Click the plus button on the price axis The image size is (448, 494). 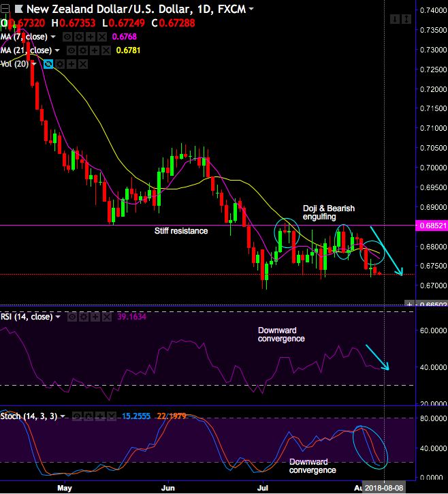[409, 304]
